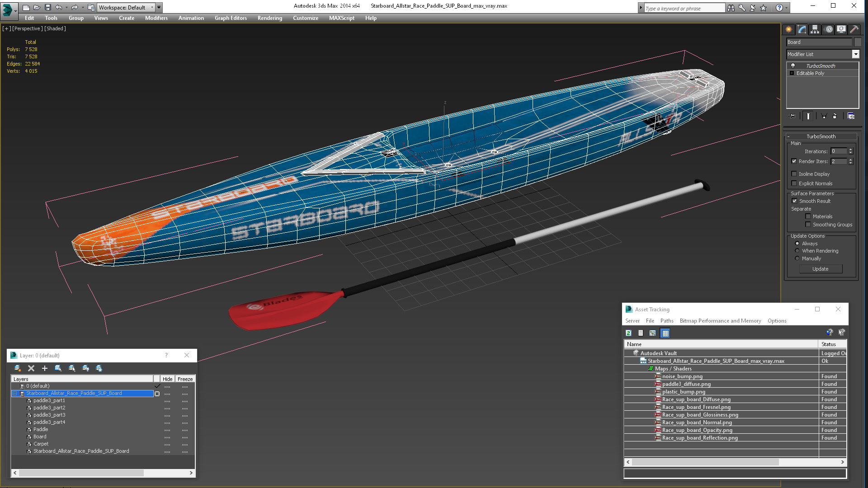Viewport: 868px width, 488px height.
Task: Click the Undo arrow icon
Action: tap(58, 7)
